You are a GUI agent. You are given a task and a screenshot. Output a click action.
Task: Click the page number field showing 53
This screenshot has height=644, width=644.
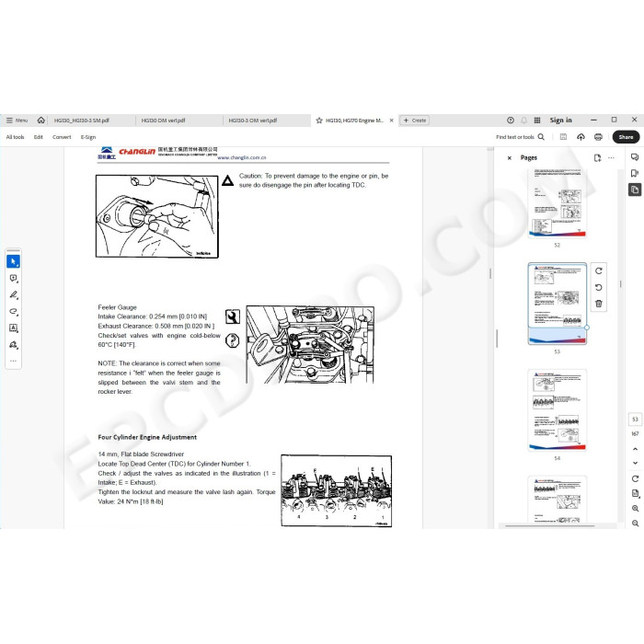tap(635, 420)
